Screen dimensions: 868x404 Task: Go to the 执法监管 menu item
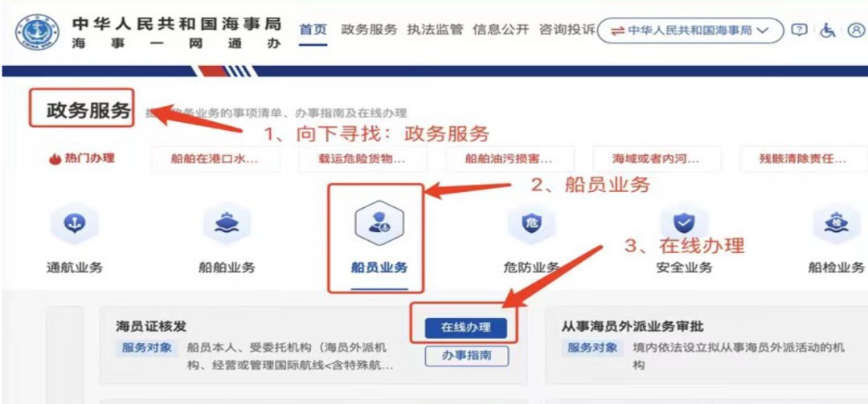[435, 30]
